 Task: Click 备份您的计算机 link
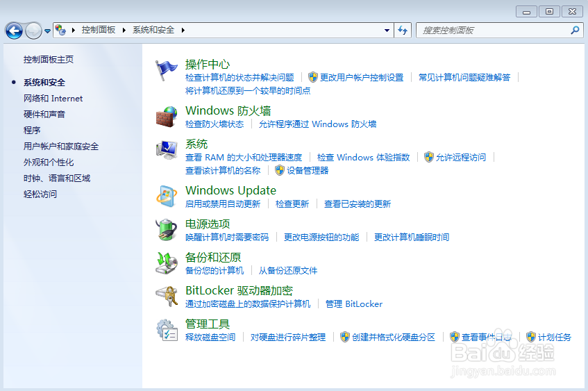pyautogui.click(x=215, y=271)
